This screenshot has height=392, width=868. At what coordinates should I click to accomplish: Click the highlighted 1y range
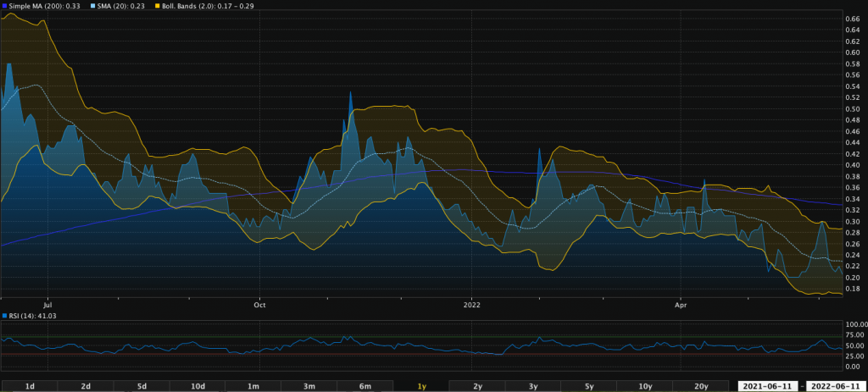coord(421,386)
